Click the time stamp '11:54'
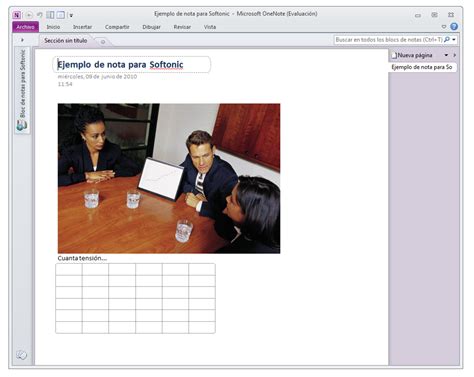The width and height of the screenshot is (474, 377). pos(65,84)
